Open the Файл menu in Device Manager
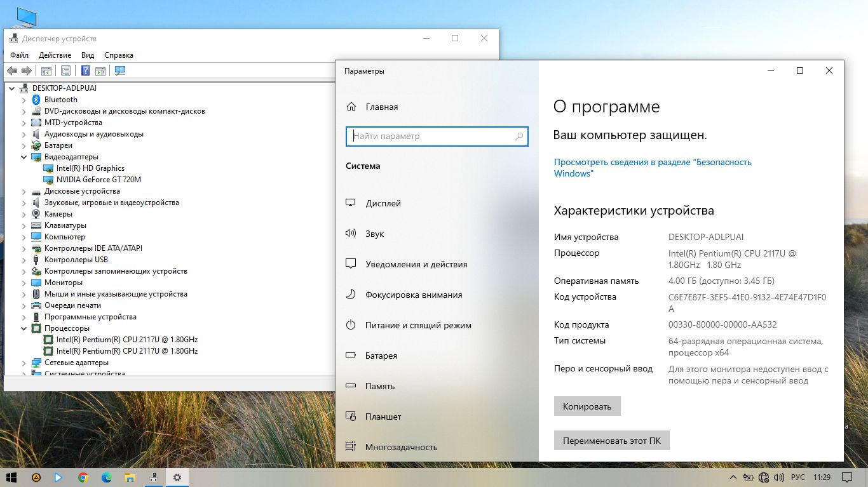The image size is (868, 487). click(19, 55)
